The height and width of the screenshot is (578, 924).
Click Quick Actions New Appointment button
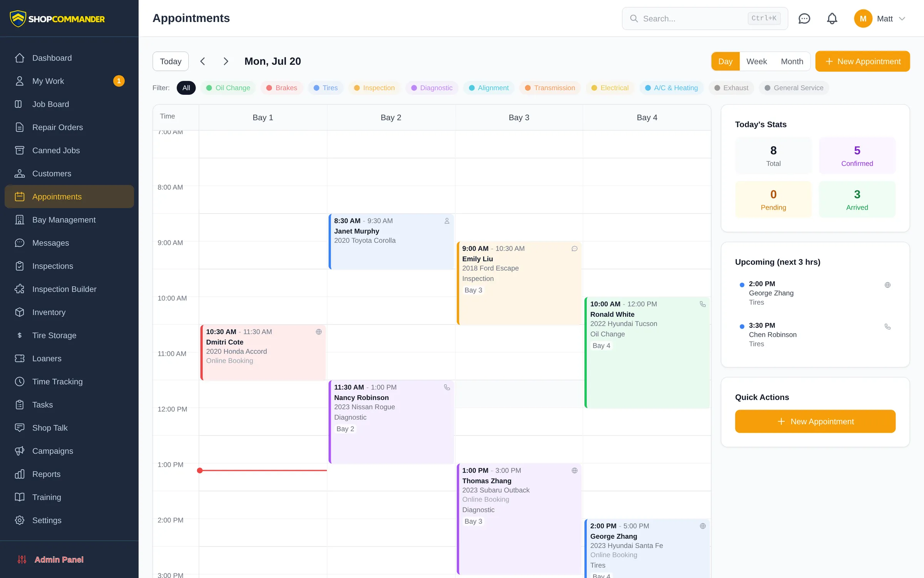point(815,421)
